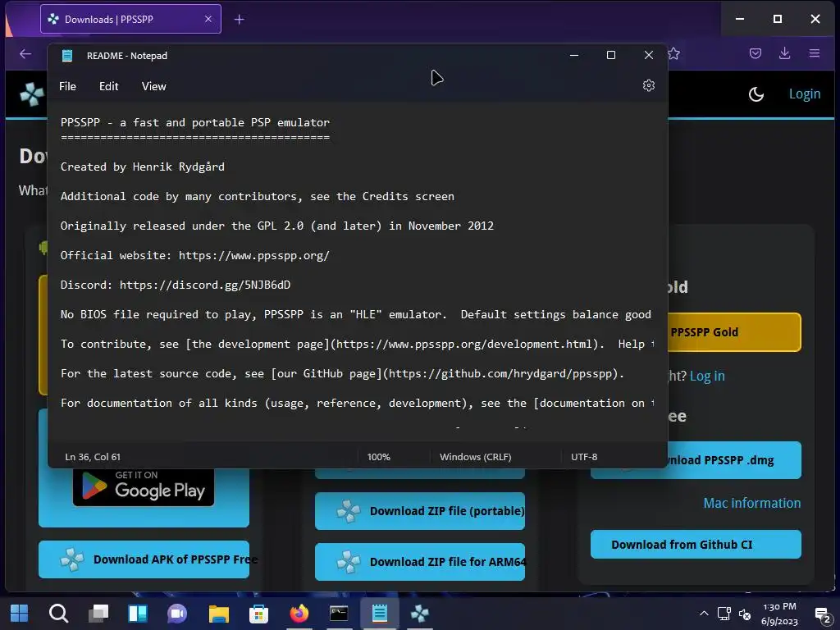Click the 100% zoom level in status bar
This screenshot has height=630, width=840.
click(x=379, y=457)
